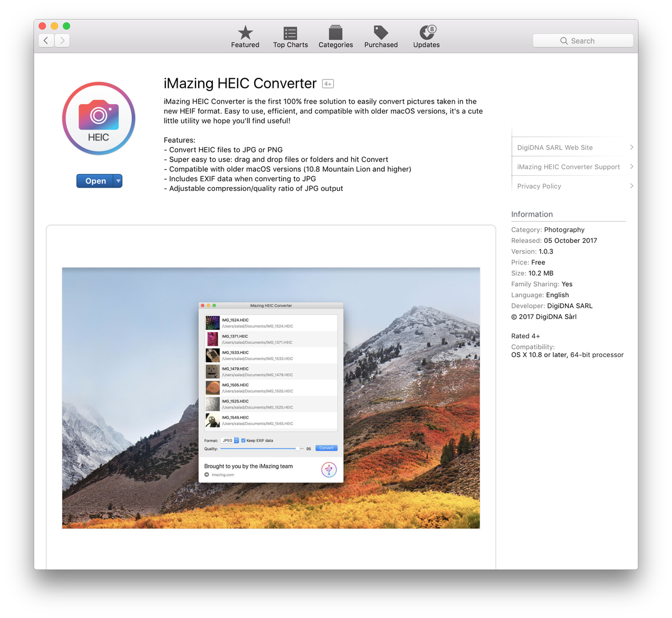Click the imazing.com link in the preview
Image resolution: width=672 pixels, height=618 pixels.
[x=223, y=475]
